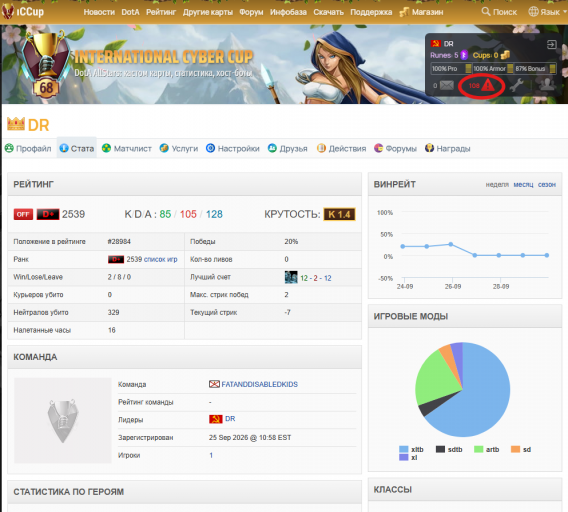Switch to the Друзья tab
The height and width of the screenshot is (512, 568).
click(x=288, y=149)
